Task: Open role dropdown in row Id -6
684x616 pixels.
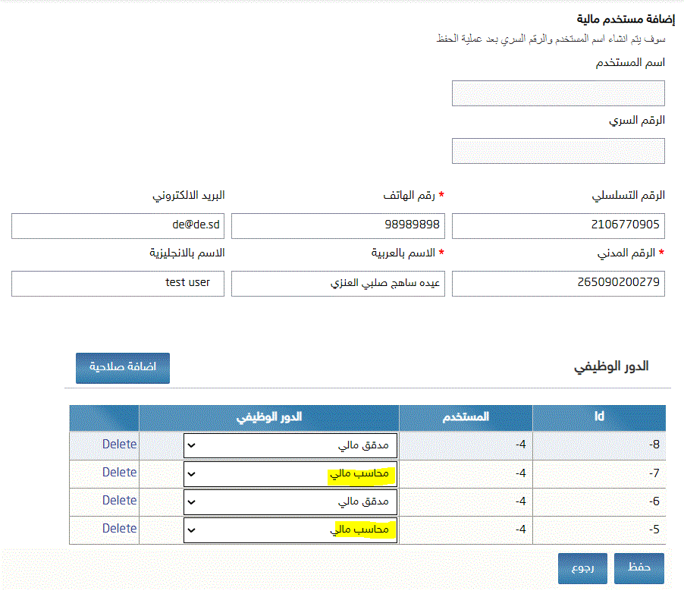Action: click(x=290, y=501)
